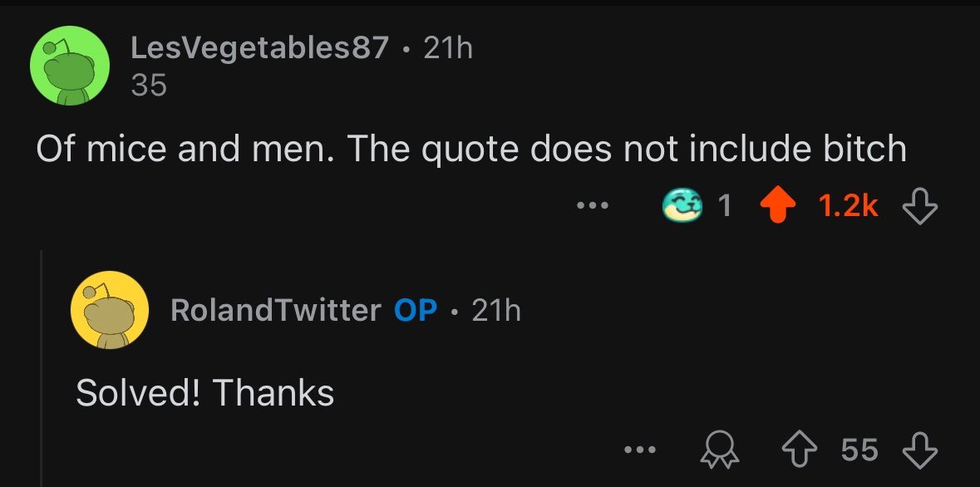Select the comment text about Of mice and men
Image resolution: width=980 pixels, height=487 pixels.
point(470,149)
